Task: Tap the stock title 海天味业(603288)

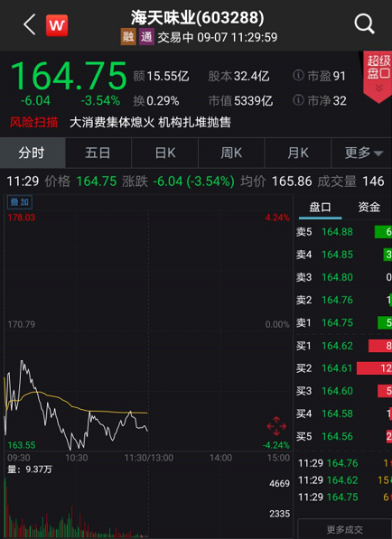Action: pyautogui.click(x=198, y=17)
